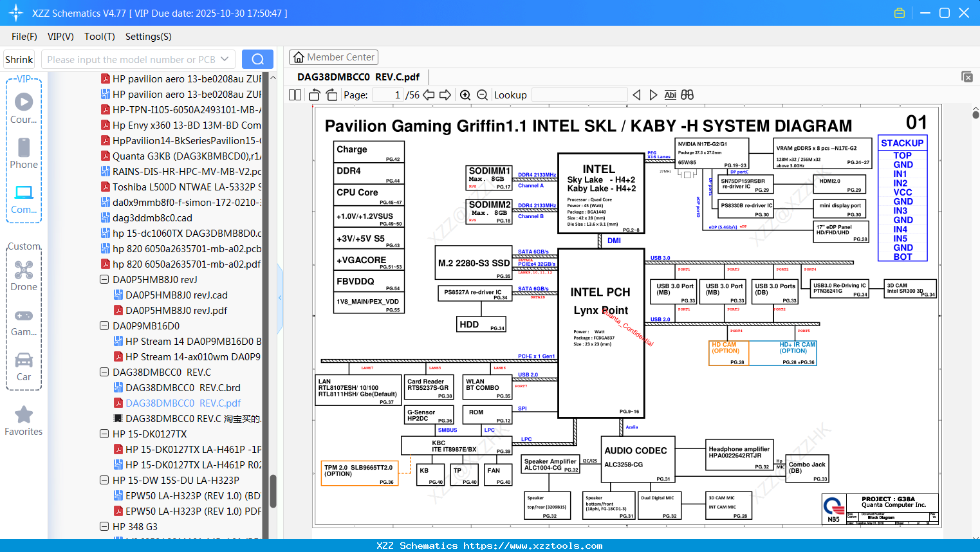Click INTEL PCH Lynx Point block
This screenshot has height=552, width=980.
600,333
